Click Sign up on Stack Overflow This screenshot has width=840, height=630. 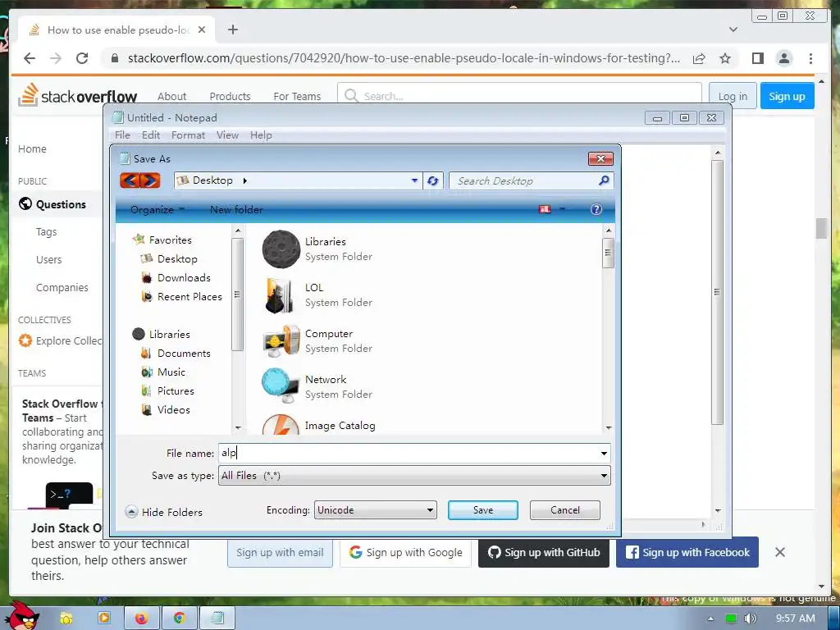coord(787,96)
